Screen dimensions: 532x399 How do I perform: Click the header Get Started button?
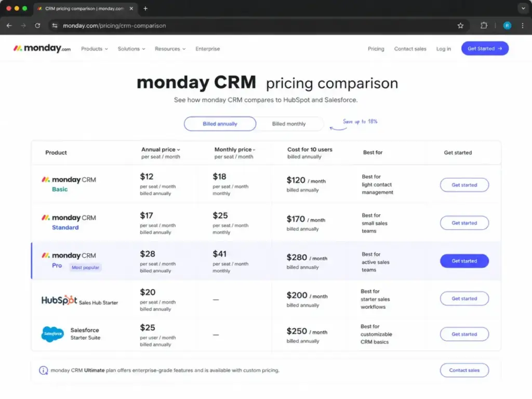tap(485, 48)
